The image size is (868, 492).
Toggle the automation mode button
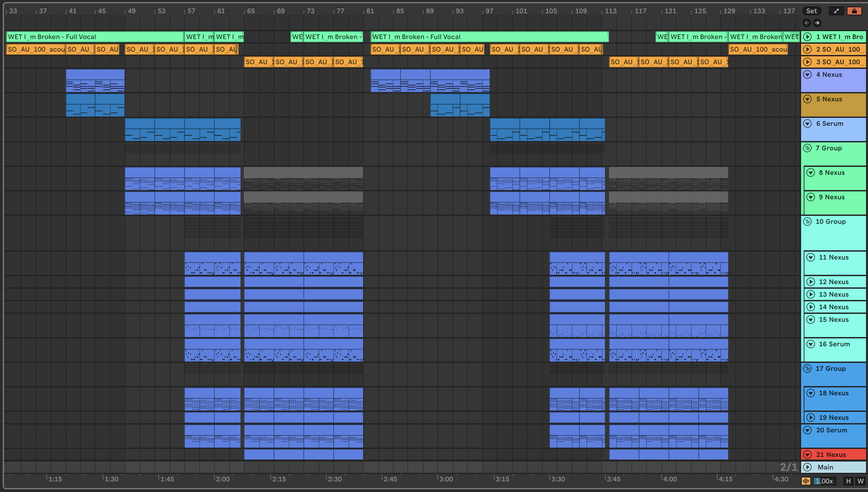click(x=836, y=11)
